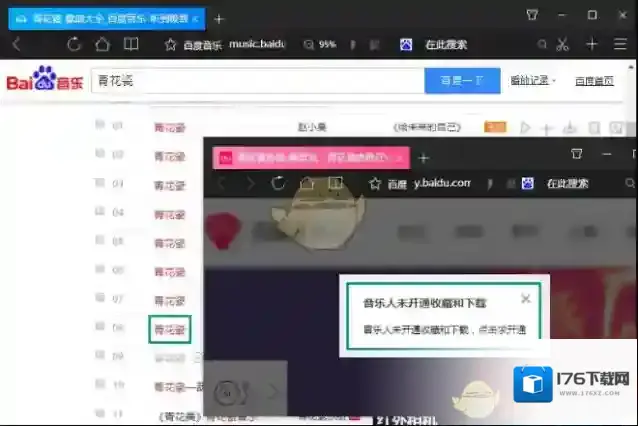Open a new tab in the music.baidu window

[219, 19]
